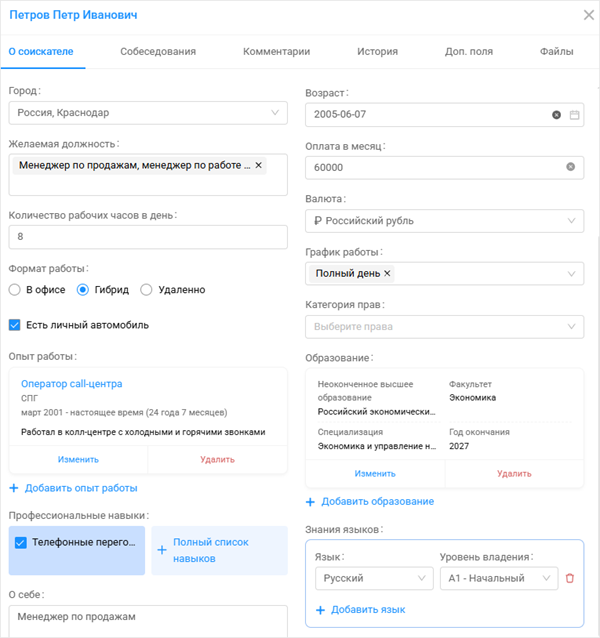Viewport: 600px width, 638px height.
Task: Expand the Валюта currency dropdown
Action: (444, 220)
